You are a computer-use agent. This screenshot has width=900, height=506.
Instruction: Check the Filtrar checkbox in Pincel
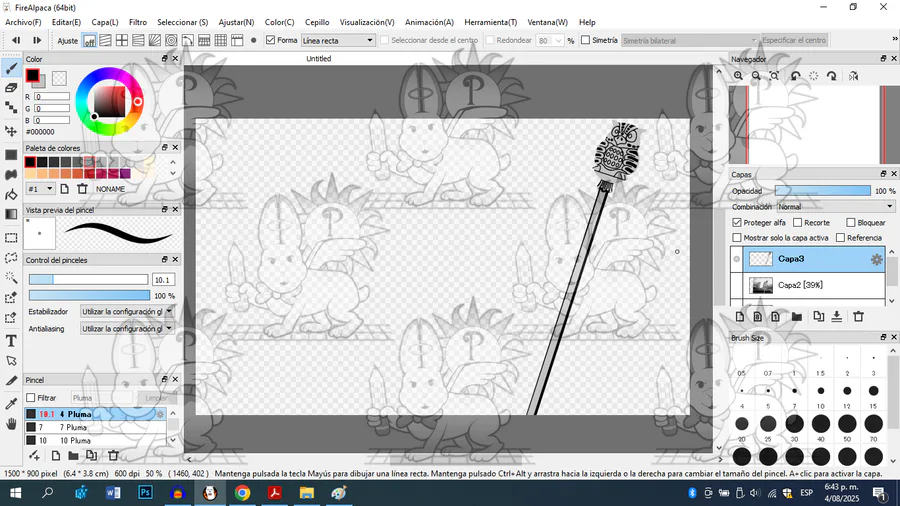(31, 398)
